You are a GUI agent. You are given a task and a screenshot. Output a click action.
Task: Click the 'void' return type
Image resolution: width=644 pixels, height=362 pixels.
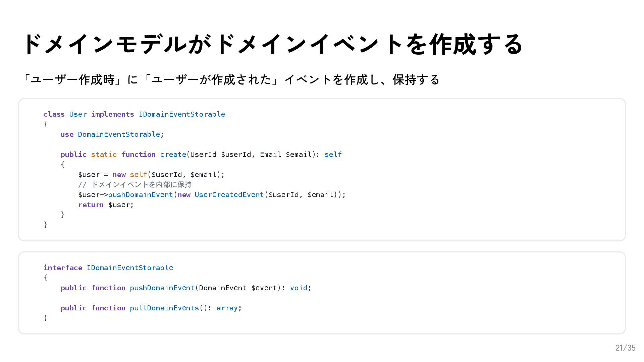pos(299,288)
